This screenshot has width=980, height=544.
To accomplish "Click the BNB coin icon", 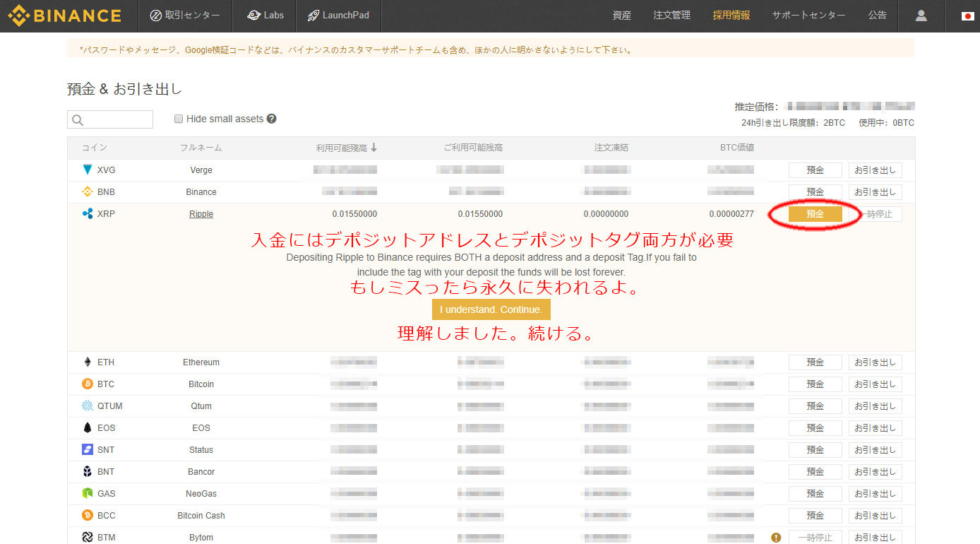I will [x=88, y=191].
